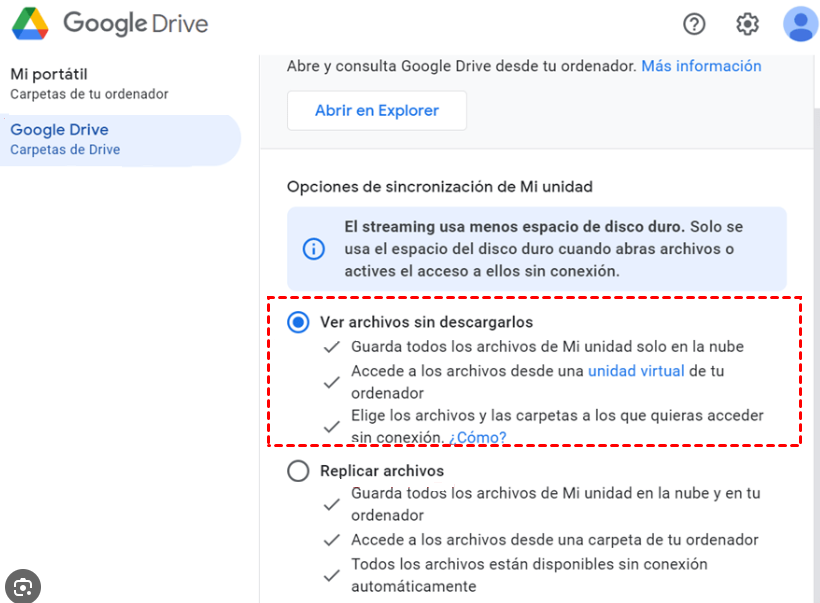Click the checkmark beside 'Guarda todos los archivos solo en la nube'
Viewport: 820px width, 603px height.
[330, 347]
